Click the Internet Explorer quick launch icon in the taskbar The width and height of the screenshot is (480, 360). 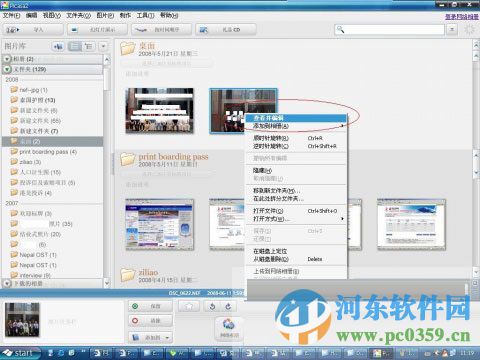click(61, 353)
